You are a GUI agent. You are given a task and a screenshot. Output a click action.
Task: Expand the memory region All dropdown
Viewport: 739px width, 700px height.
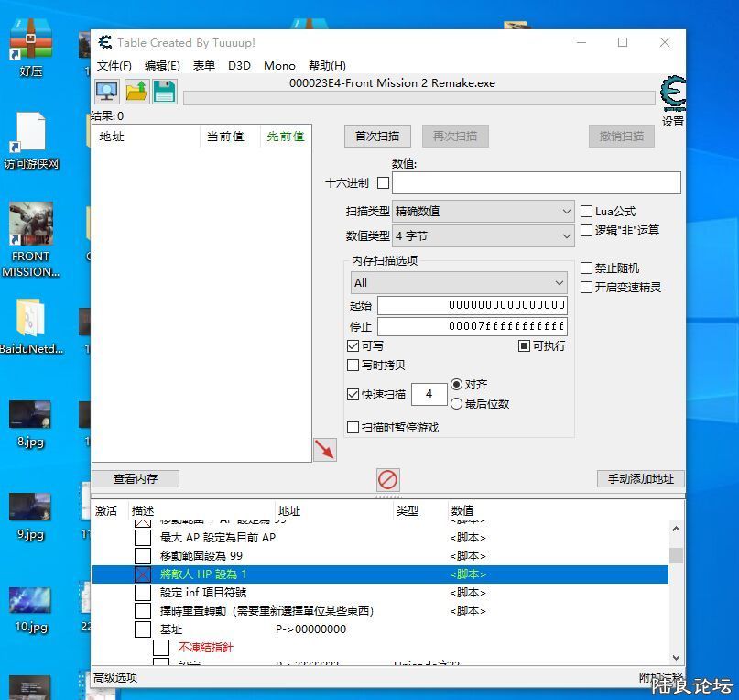[459, 283]
